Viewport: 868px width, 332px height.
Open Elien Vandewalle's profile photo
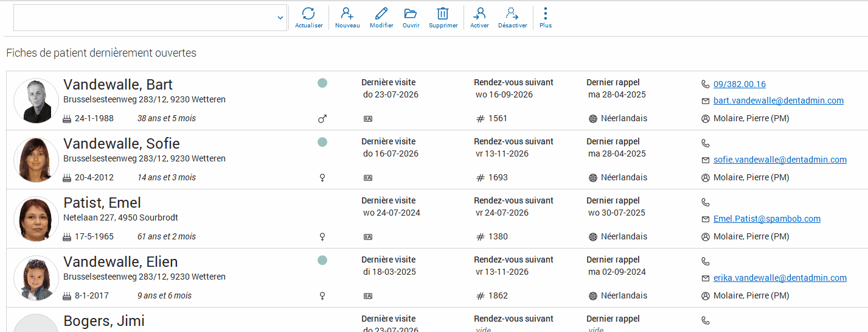(x=36, y=278)
